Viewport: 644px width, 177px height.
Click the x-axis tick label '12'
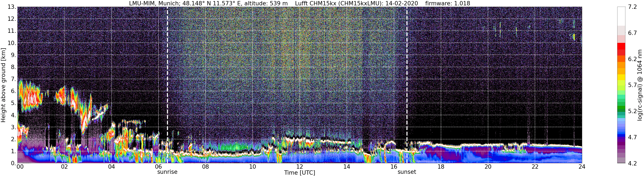[x=299, y=167]
